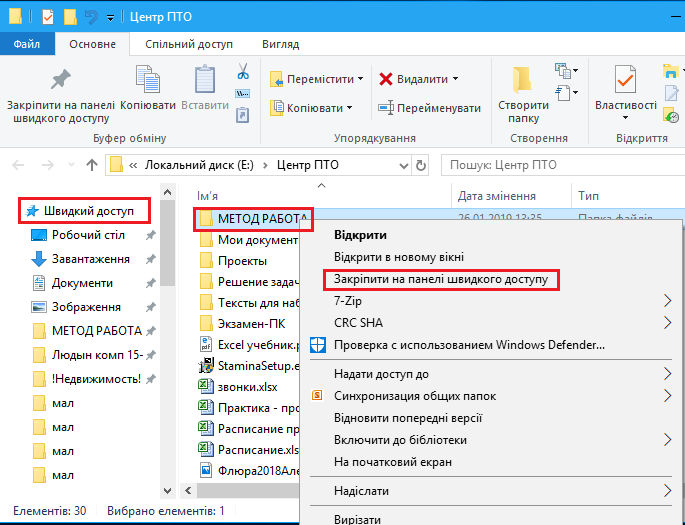Expand the 7-Zip submenu arrow
This screenshot has width=685, height=525.
[668, 300]
